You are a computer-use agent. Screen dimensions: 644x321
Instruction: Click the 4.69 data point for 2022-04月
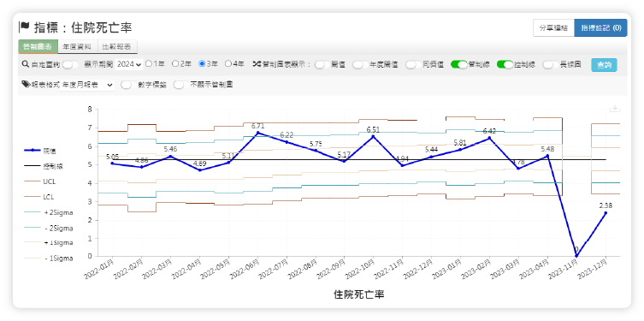point(199,170)
